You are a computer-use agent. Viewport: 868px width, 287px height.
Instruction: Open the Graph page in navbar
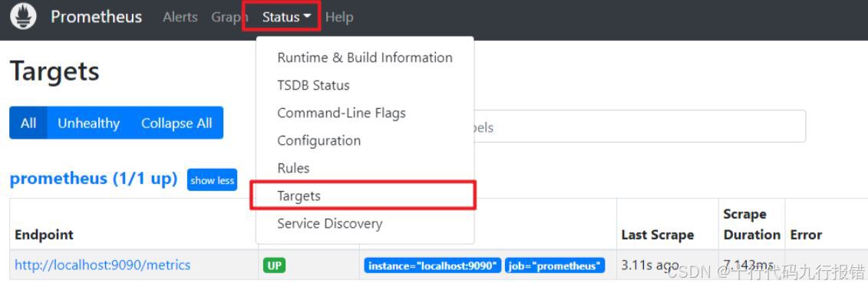tap(229, 17)
